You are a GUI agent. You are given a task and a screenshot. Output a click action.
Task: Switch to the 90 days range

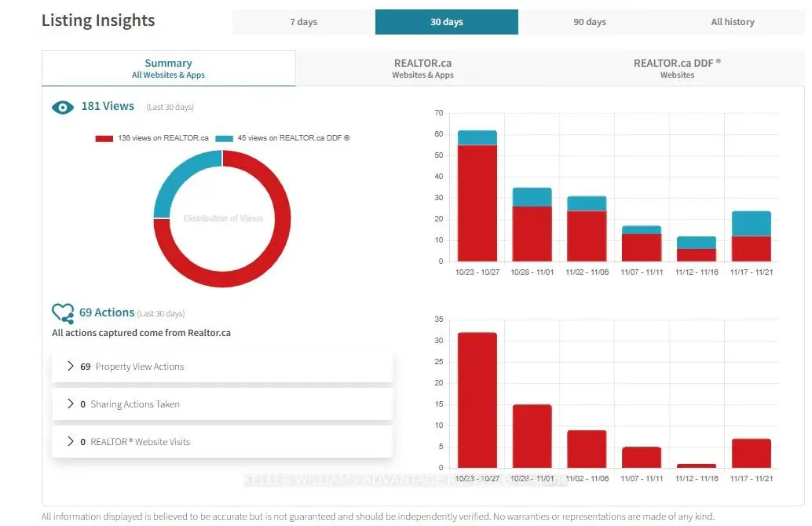pos(589,22)
